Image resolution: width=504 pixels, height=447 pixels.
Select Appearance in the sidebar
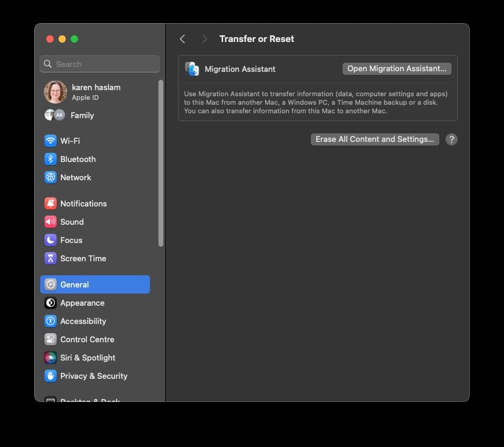point(82,303)
